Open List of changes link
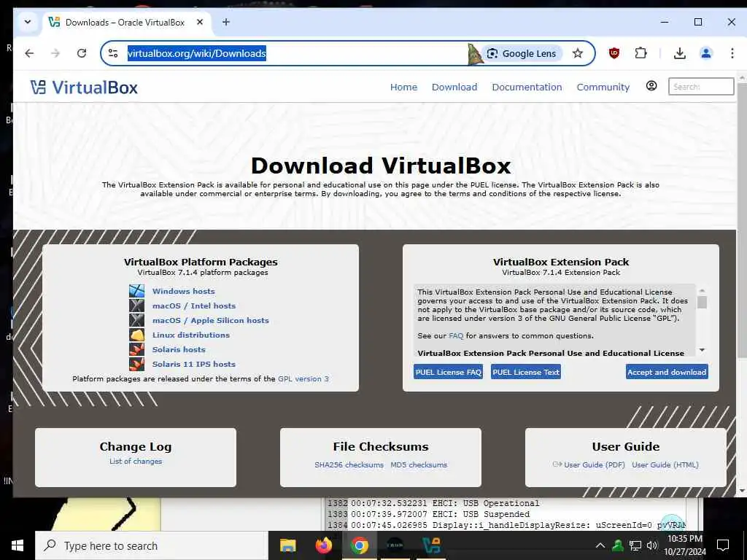 [136, 462]
